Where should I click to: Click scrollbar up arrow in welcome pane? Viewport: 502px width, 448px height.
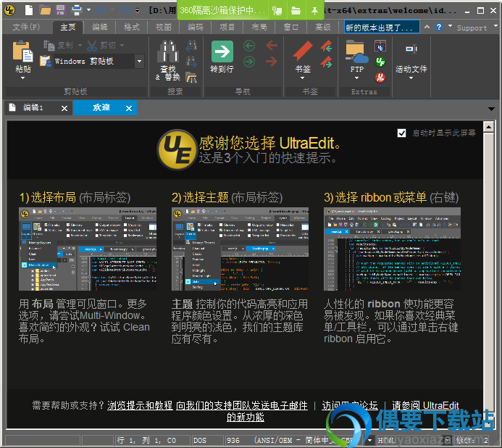pos(489,127)
